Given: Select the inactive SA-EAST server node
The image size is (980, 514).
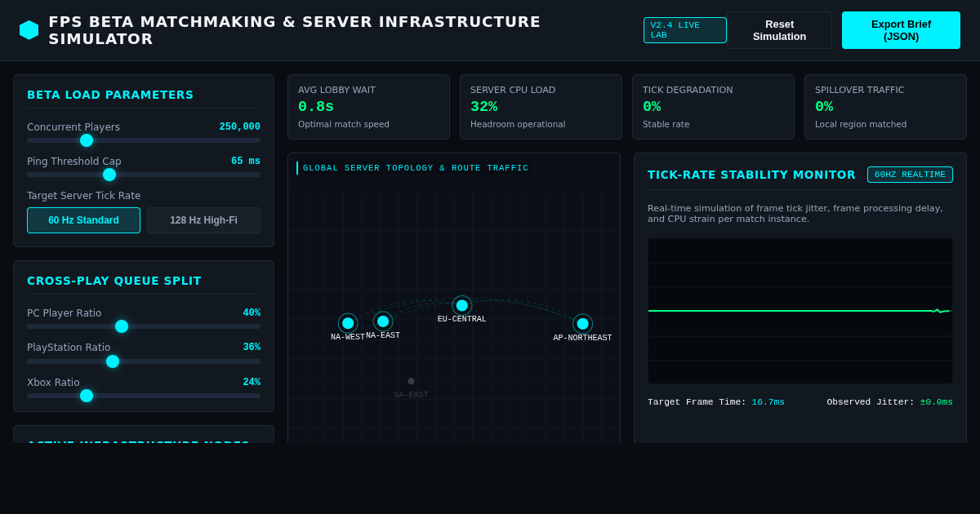Looking at the screenshot, I should [411, 381].
